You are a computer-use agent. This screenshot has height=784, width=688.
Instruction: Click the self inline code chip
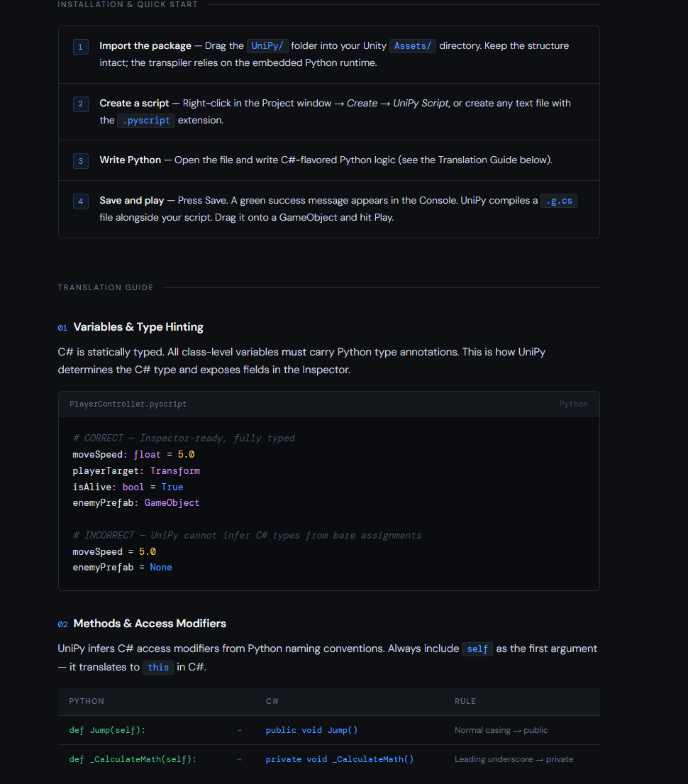click(477, 649)
